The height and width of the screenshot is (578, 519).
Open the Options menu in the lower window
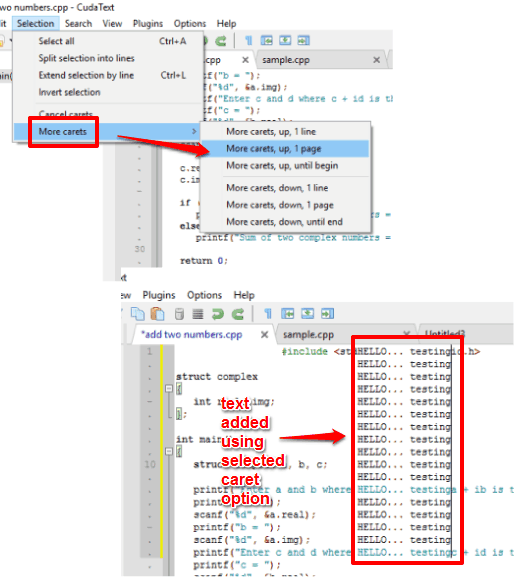coord(205,295)
